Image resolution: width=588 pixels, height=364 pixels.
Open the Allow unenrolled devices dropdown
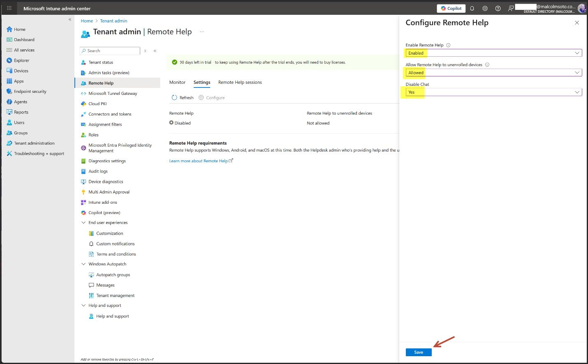[x=493, y=73]
